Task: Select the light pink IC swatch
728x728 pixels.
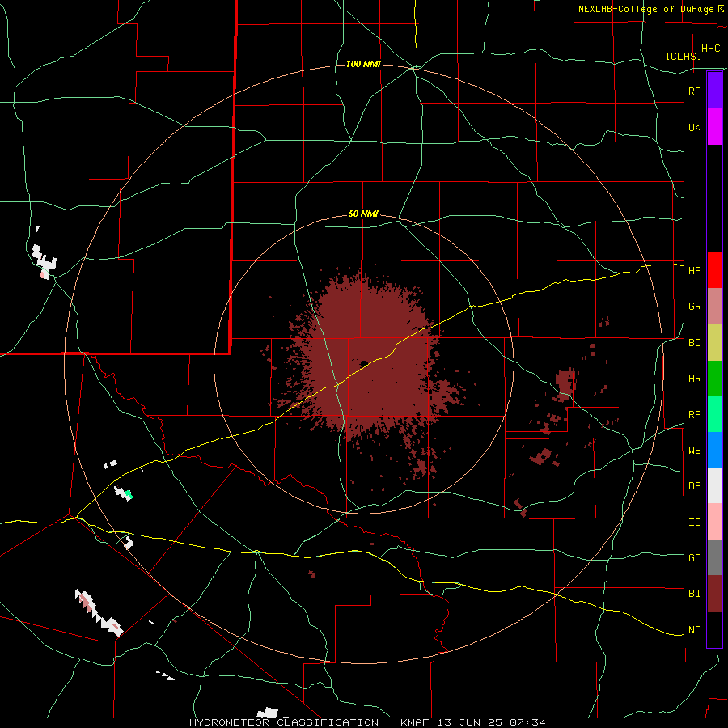Action: click(x=714, y=522)
